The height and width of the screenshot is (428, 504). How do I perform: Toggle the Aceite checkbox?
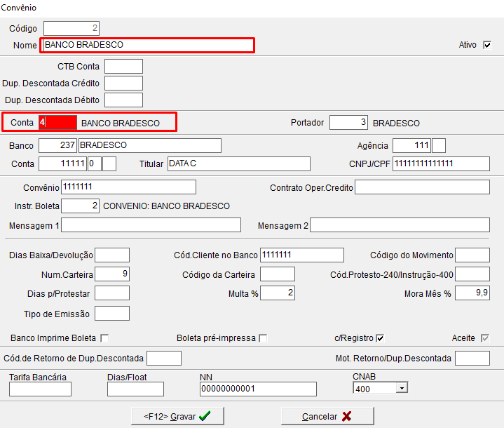485,338
